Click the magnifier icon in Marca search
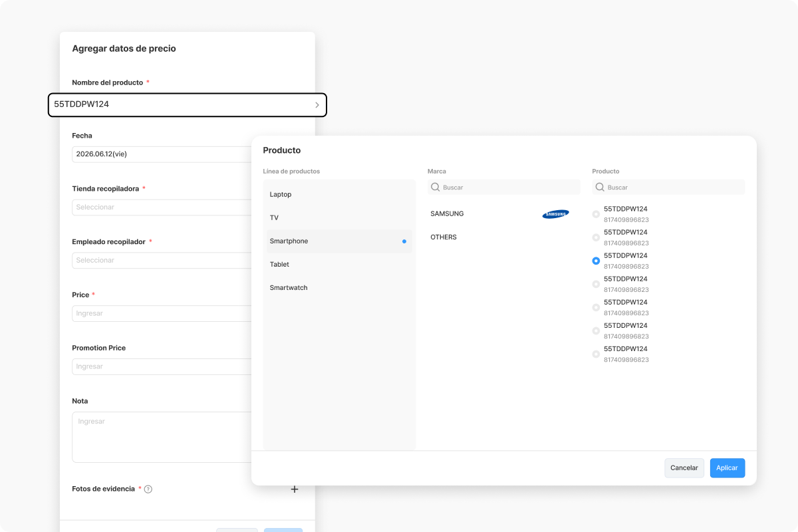 pos(436,188)
